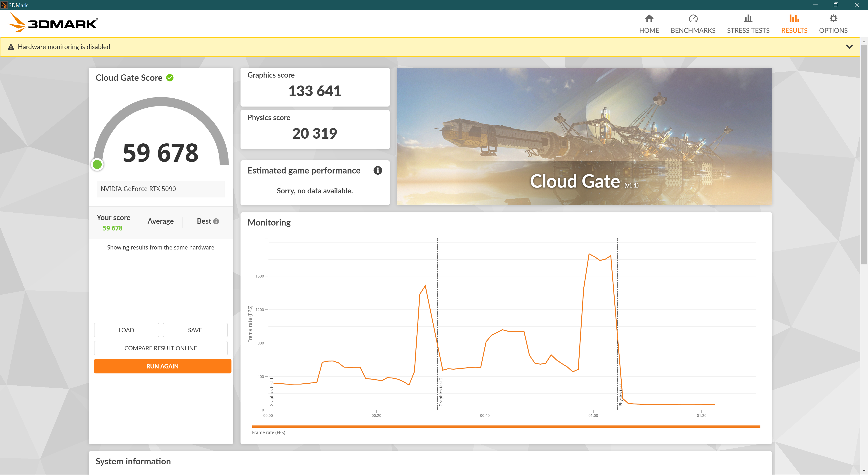Open the Results chart icon
The height and width of the screenshot is (475, 868).
pyautogui.click(x=794, y=19)
